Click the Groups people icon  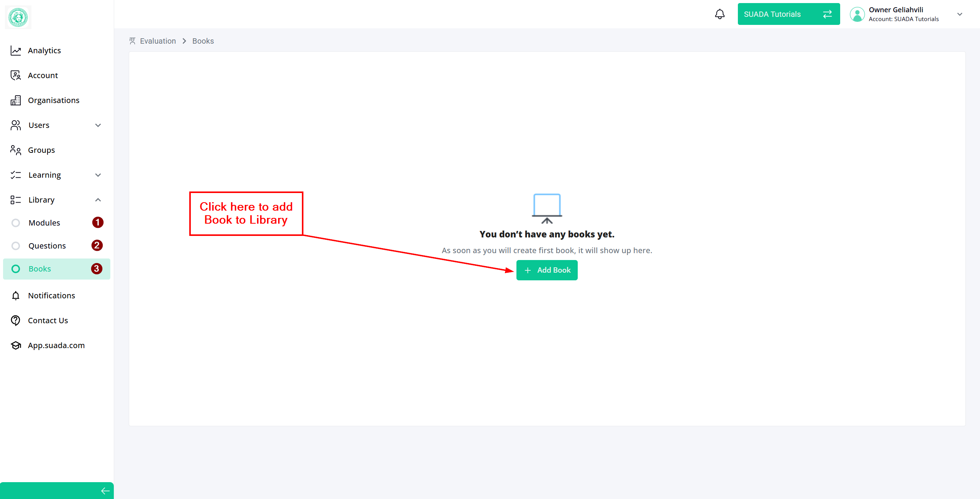[16, 150]
